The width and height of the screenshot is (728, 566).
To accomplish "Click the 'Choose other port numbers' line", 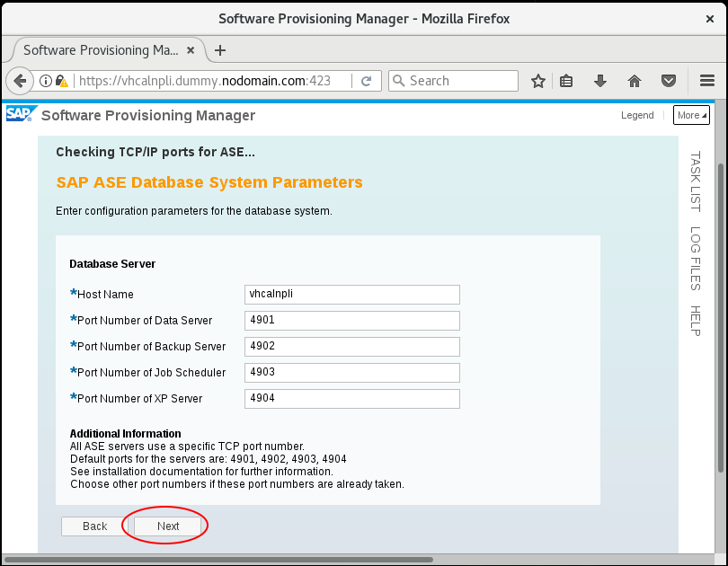I will 236,484.
